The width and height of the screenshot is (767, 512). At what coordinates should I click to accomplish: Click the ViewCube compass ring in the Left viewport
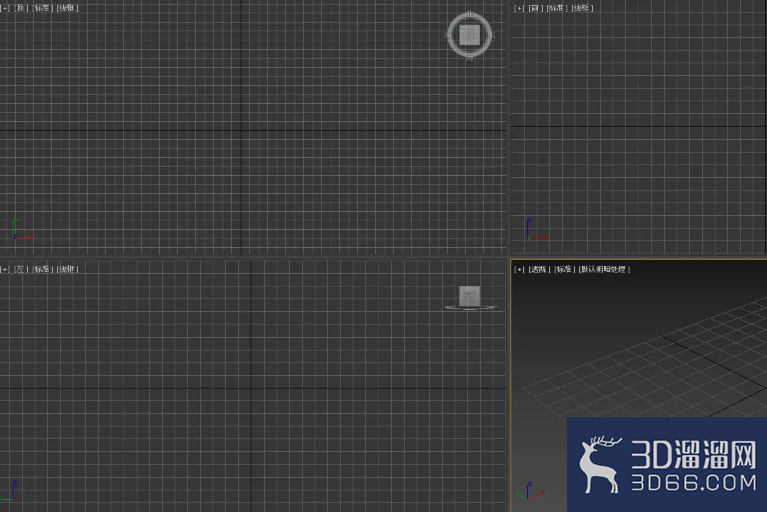coord(471,308)
